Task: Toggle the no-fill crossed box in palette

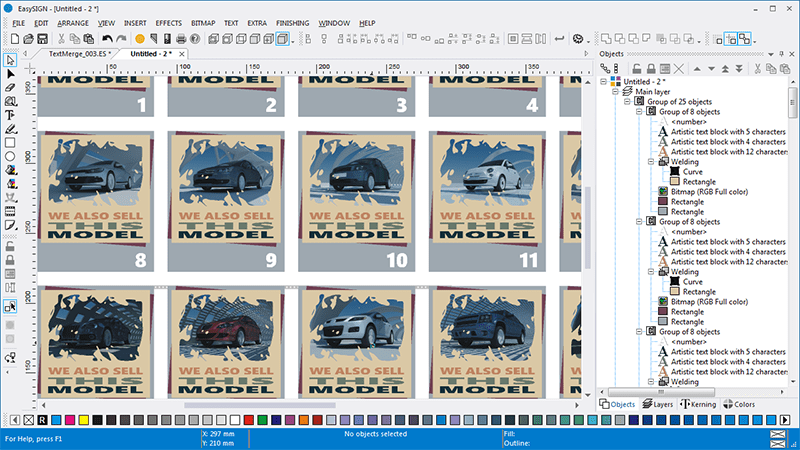Action: [x=27, y=419]
